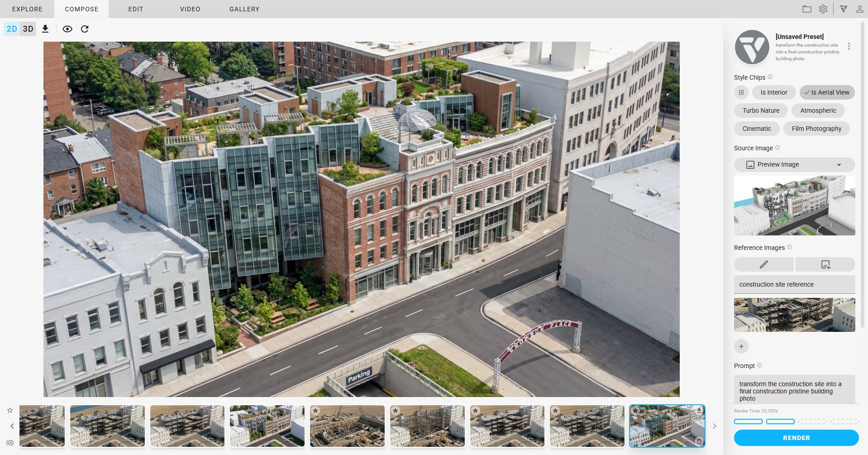Click the pencil edit reference icon
Screen dimensions: 868x455
click(763, 264)
